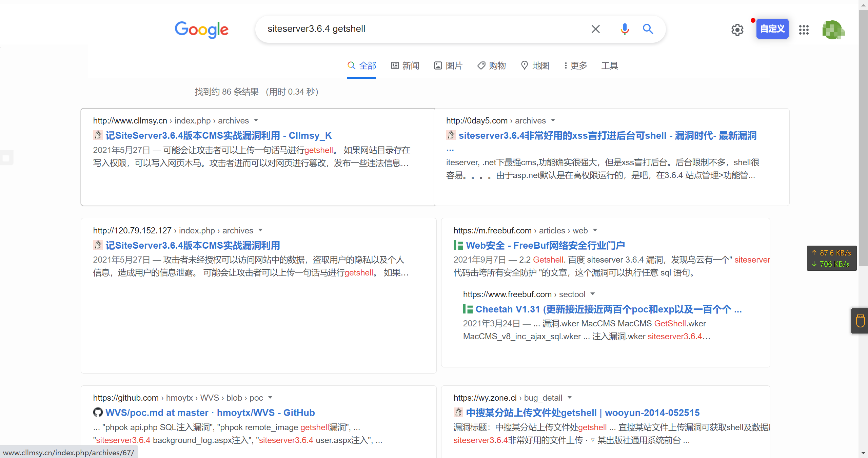The height and width of the screenshot is (458, 868).
Task: Click favicon of 0day5.com result
Action: coord(451,135)
